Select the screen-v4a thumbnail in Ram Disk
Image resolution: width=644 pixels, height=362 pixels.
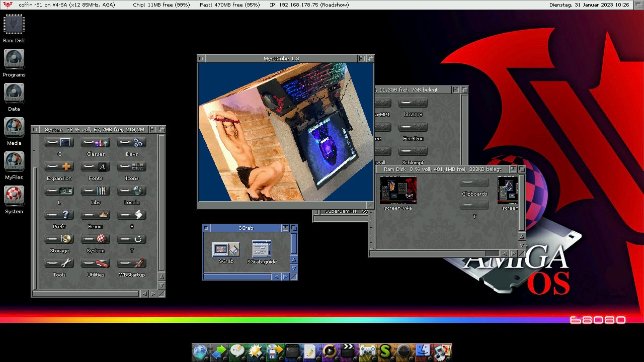tap(398, 190)
